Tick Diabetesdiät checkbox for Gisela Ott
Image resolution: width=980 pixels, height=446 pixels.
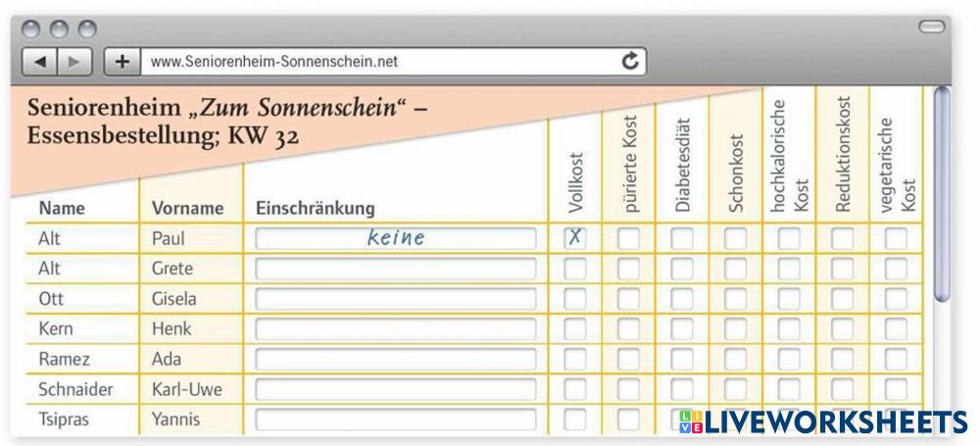(x=682, y=299)
